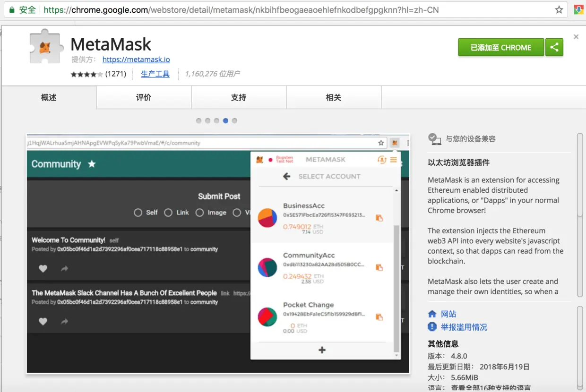The width and height of the screenshot is (586, 392).
Task: Click the 举报滥用情况 link
Action: tap(464, 327)
